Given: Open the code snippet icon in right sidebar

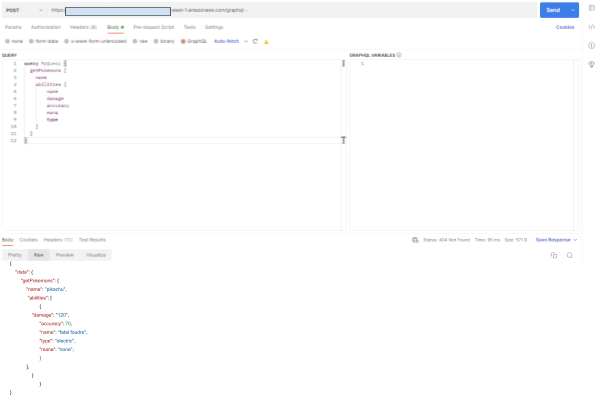Looking at the screenshot, I should pyautogui.click(x=591, y=27).
